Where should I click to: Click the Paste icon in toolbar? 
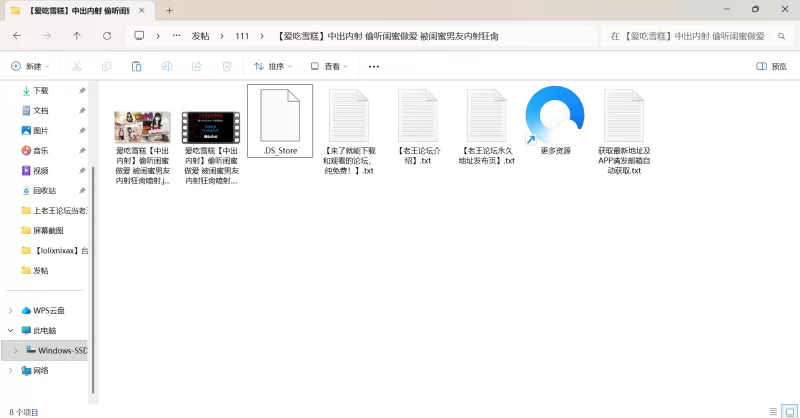(136, 66)
